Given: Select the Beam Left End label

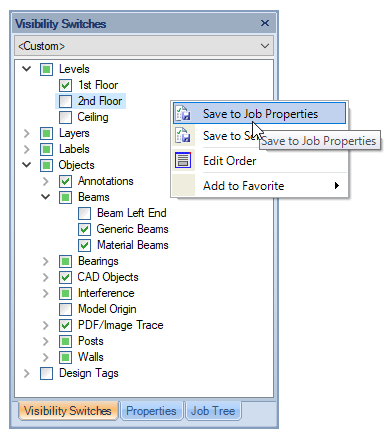Looking at the screenshot, I should pyautogui.click(x=132, y=213).
